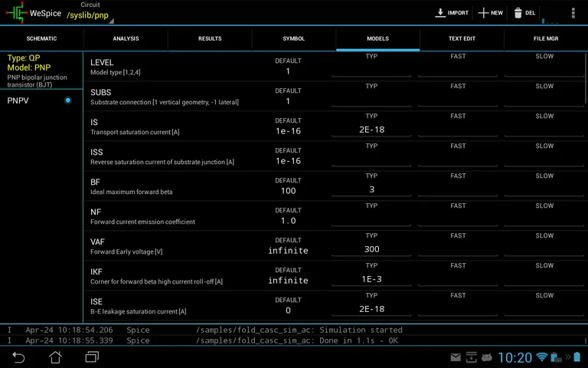Tap the WeSpice transistor logo icon
The width and height of the screenshot is (588, 368).
click(x=17, y=12)
